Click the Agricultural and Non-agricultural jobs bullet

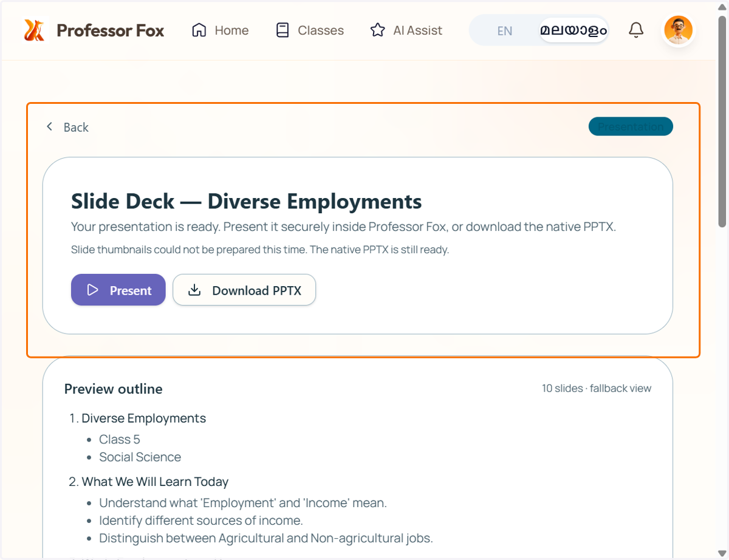pos(266,538)
